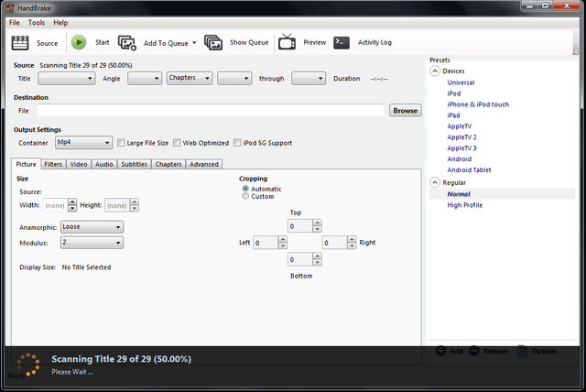
Task: Select Automatic cropping radio button
Action: click(x=245, y=189)
